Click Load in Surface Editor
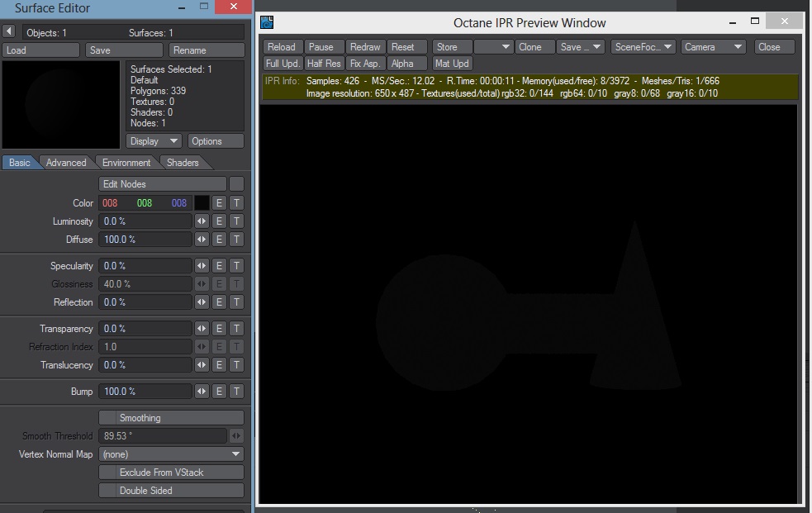This screenshot has width=812, height=513. point(41,50)
